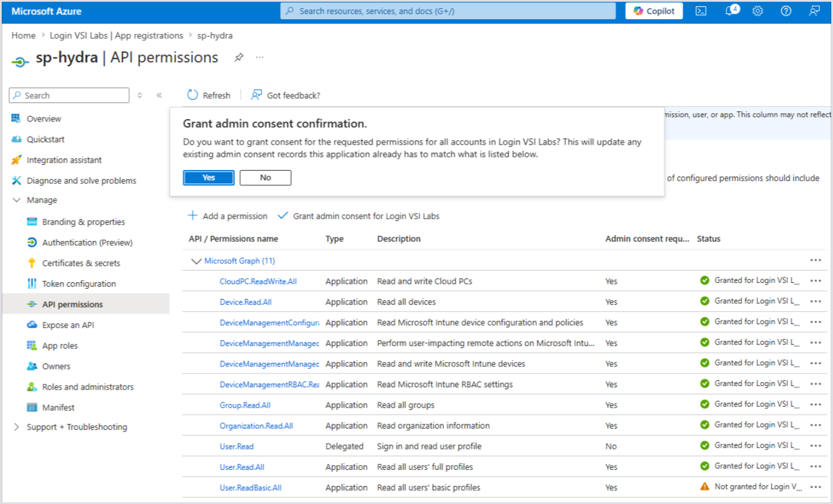Screen dimensions: 833x504
Task: Open the ellipsis menu for User.Read.All row
Action: click(x=816, y=466)
